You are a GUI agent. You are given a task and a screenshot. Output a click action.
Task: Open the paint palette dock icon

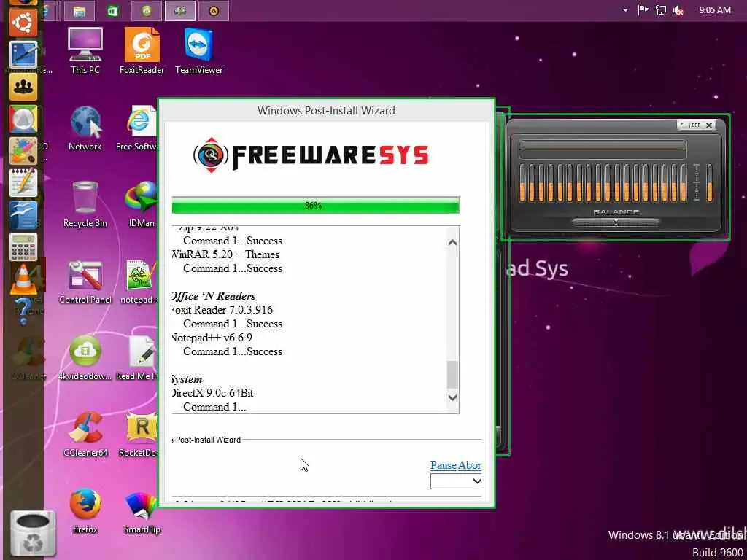coord(23,152)
